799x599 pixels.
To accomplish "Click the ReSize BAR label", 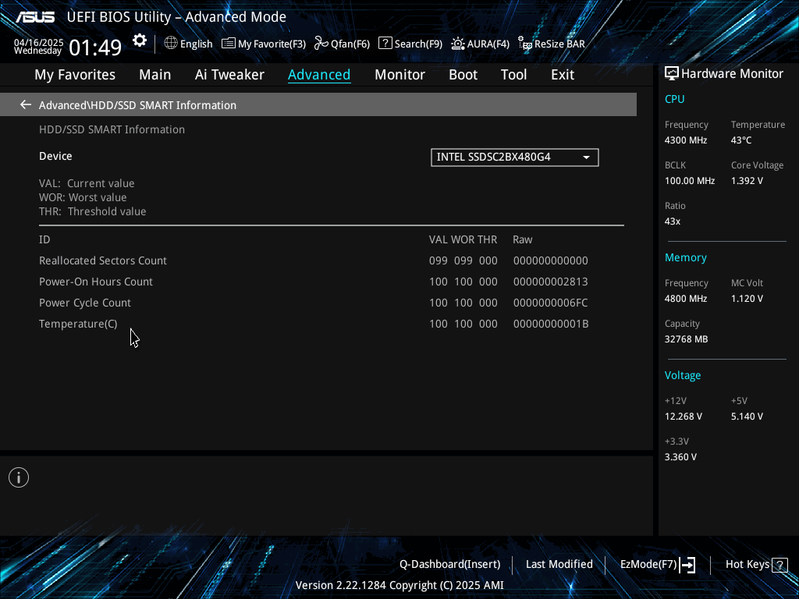I will (560, 44).
